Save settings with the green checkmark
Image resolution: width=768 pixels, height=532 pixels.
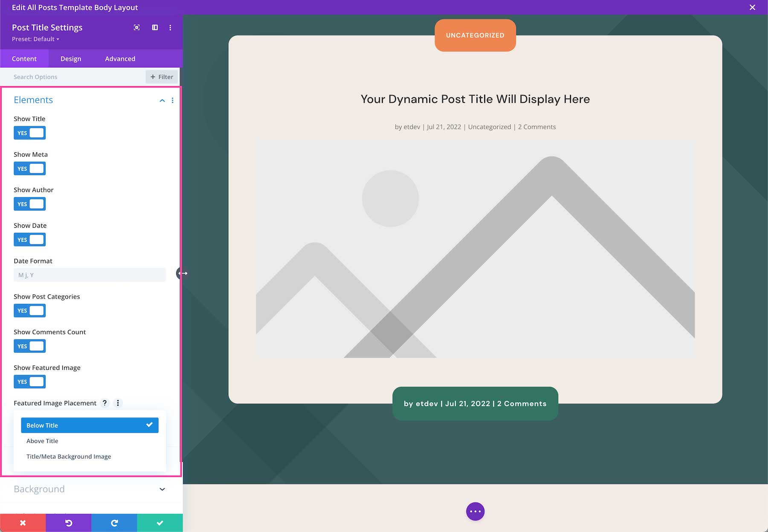pyautogui.click(x=160, y=523)
